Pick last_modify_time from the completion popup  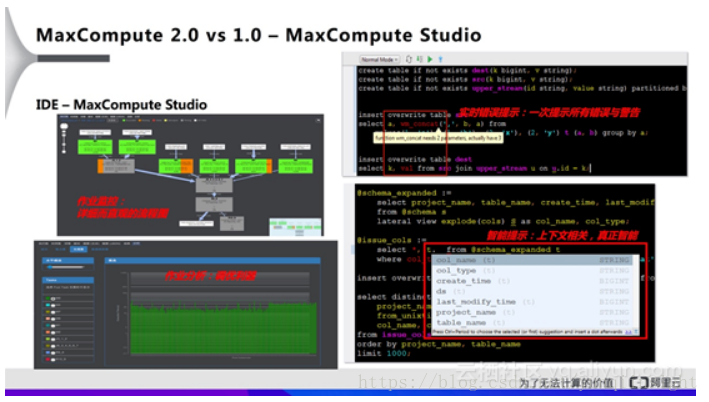coord(534,302)
